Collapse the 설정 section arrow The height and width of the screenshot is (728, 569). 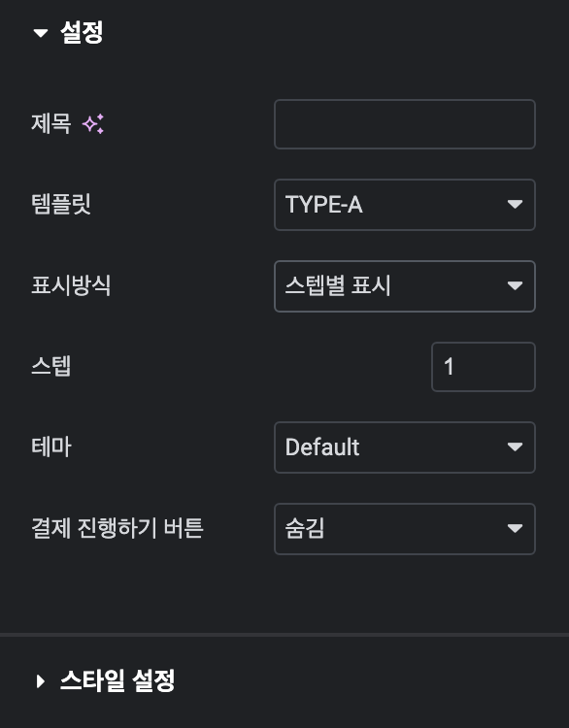[x=41, y=33]
